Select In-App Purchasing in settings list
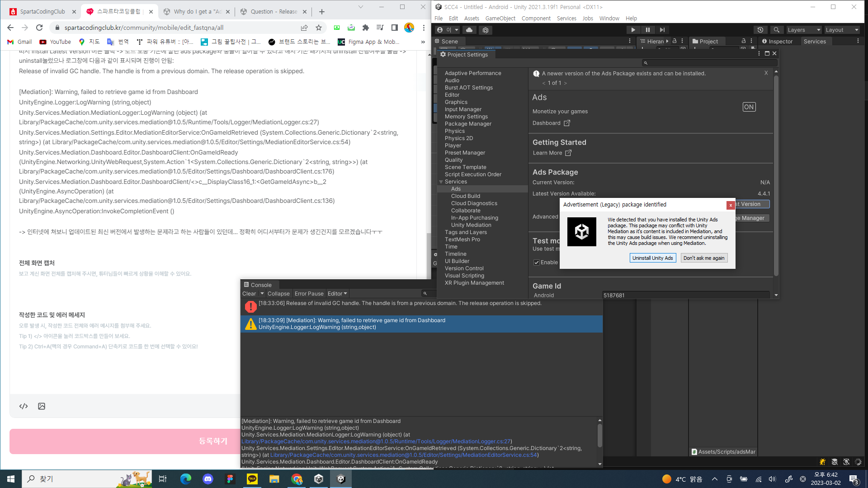The width and height of the screenshot is (868, 488). (475, 218)
